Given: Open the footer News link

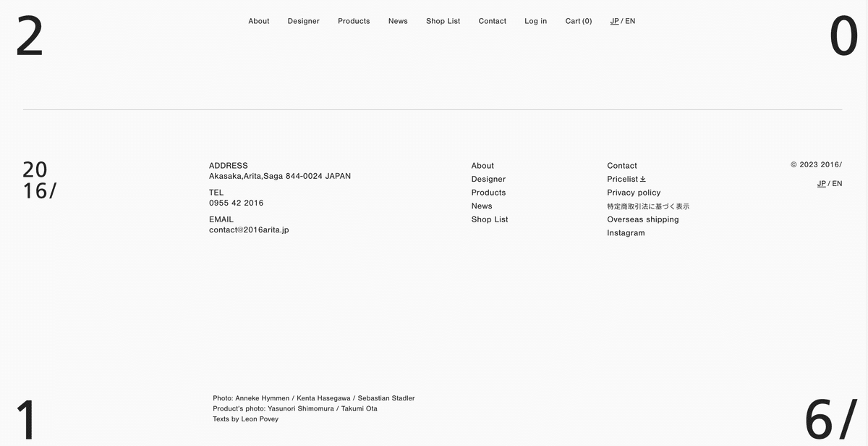Looking at the screenshot, I should point(482,206).
